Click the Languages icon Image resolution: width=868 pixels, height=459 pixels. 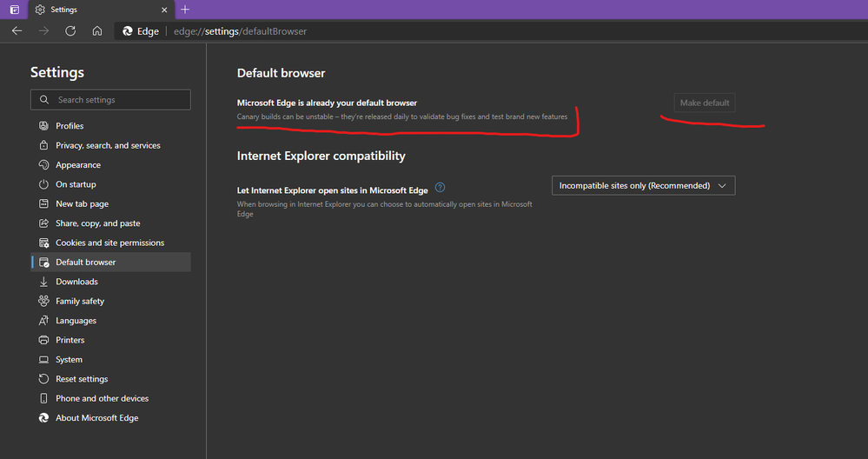(x=43, y=321)
